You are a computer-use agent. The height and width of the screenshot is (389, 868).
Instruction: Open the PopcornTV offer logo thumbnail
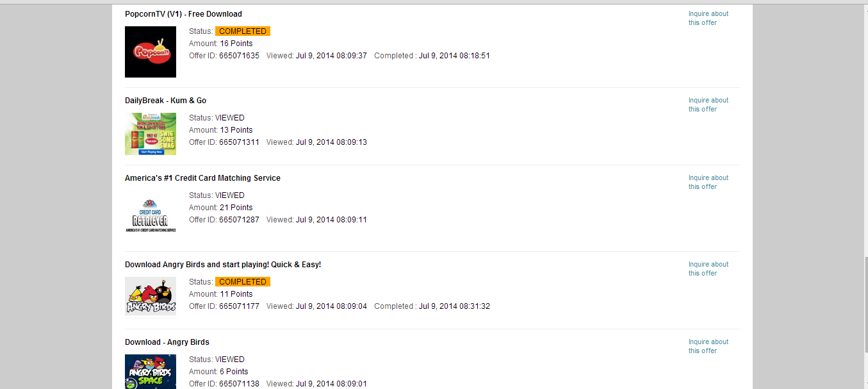click(x=151, y=52)
